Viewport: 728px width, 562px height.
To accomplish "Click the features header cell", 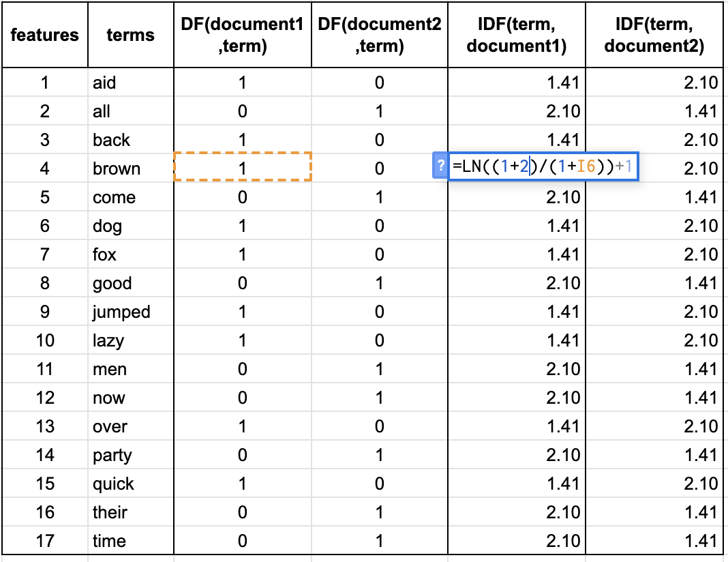I will click(44, 35).
